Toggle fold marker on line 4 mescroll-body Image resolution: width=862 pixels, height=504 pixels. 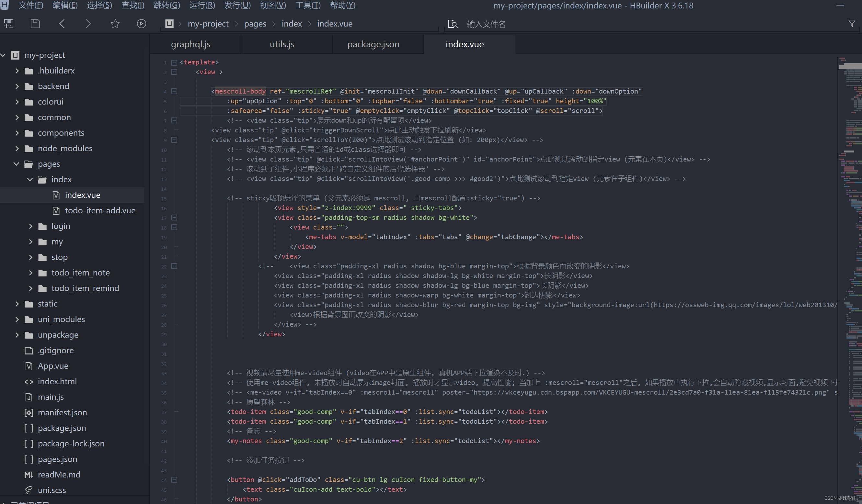click(174, 91)
